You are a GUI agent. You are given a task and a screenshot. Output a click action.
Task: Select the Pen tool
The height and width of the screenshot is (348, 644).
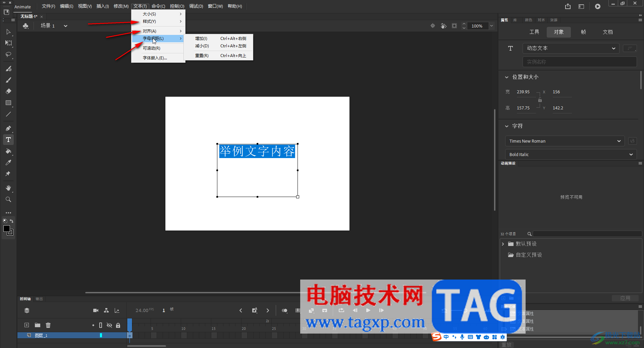click(8, 128)
